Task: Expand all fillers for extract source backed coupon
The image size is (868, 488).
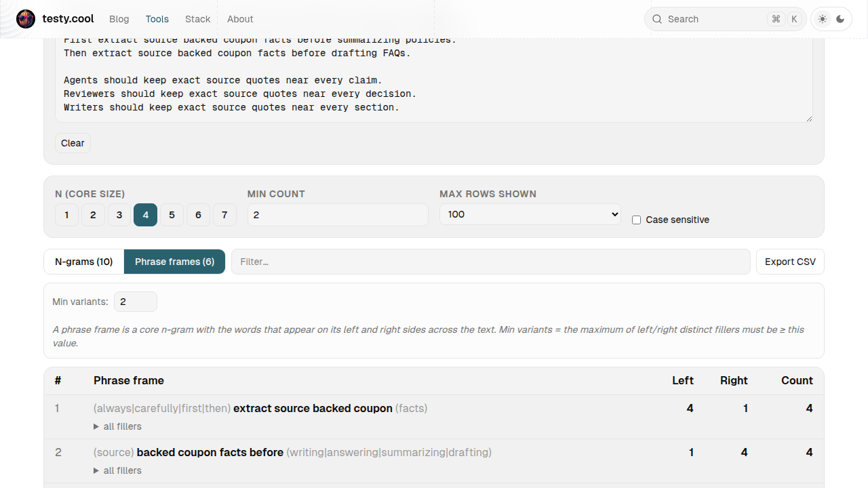Action: point(118,426)
